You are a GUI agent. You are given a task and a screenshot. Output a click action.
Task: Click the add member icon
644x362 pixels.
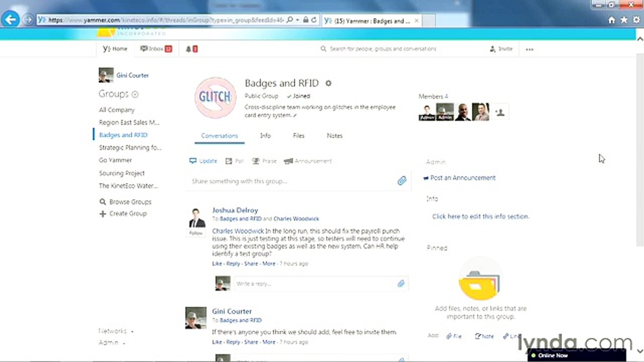(x=500, y=112)
